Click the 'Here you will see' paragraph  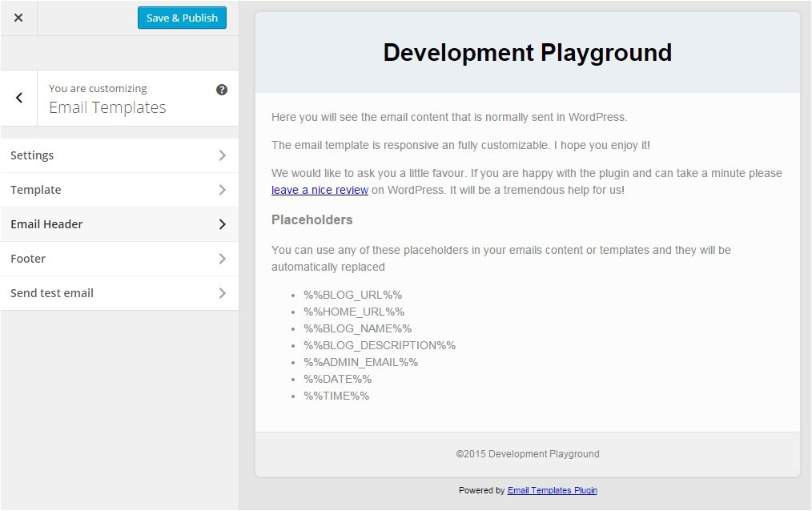[x=449, y=117]
